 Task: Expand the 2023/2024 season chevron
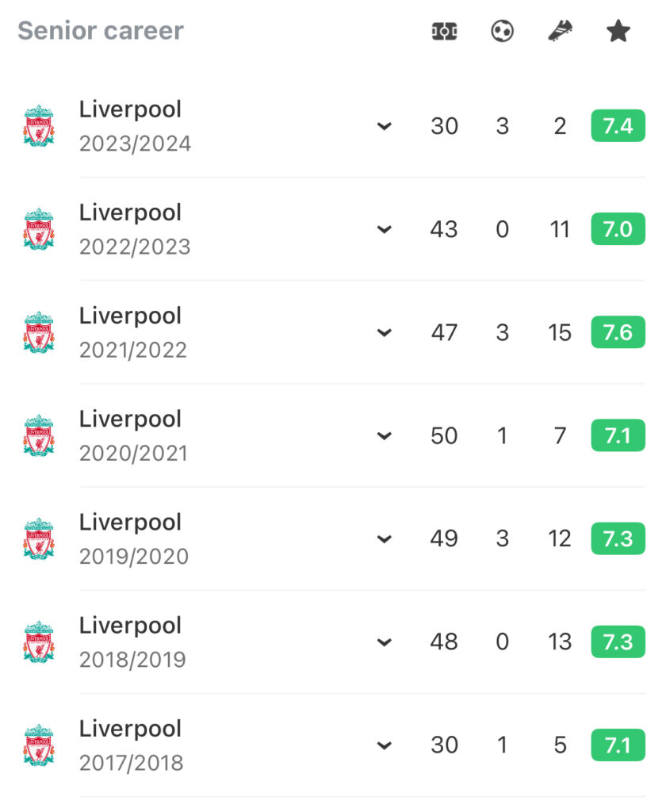(385, 126)
